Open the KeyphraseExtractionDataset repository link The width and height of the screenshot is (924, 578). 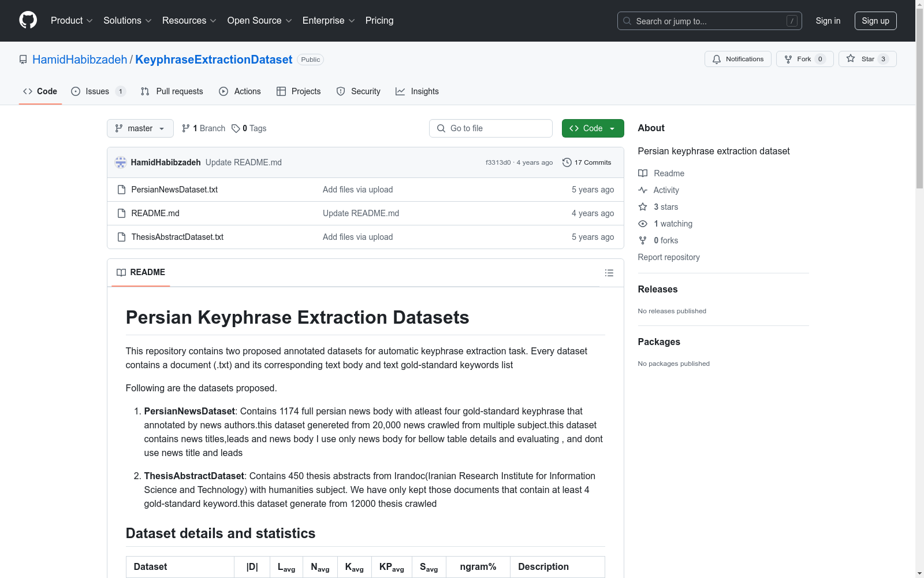(214, 60)
